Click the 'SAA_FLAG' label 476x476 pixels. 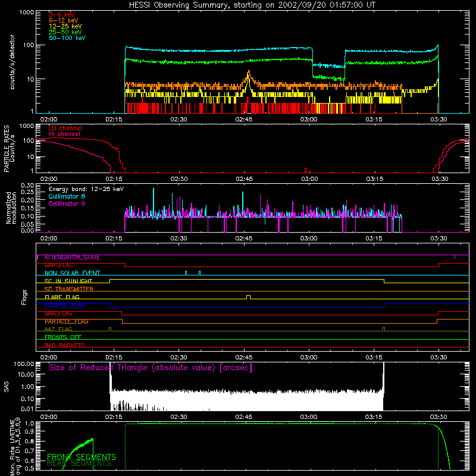pos(58,314)
